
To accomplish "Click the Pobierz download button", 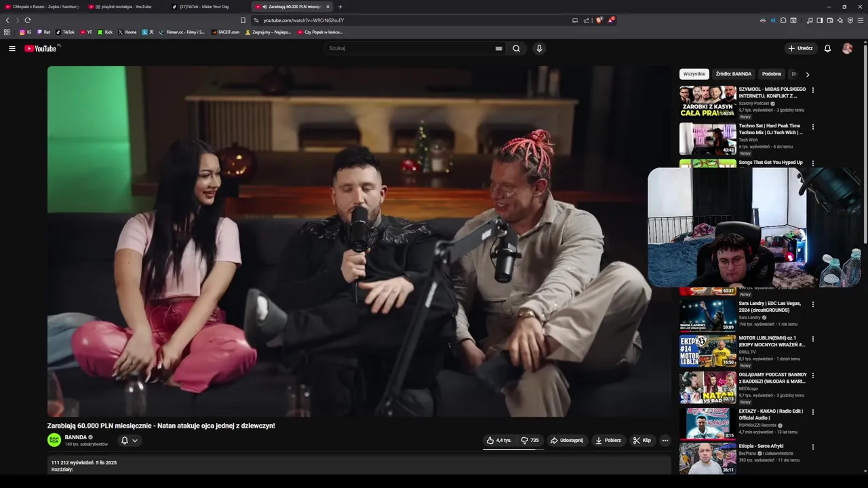I will (x=608, y=441).
